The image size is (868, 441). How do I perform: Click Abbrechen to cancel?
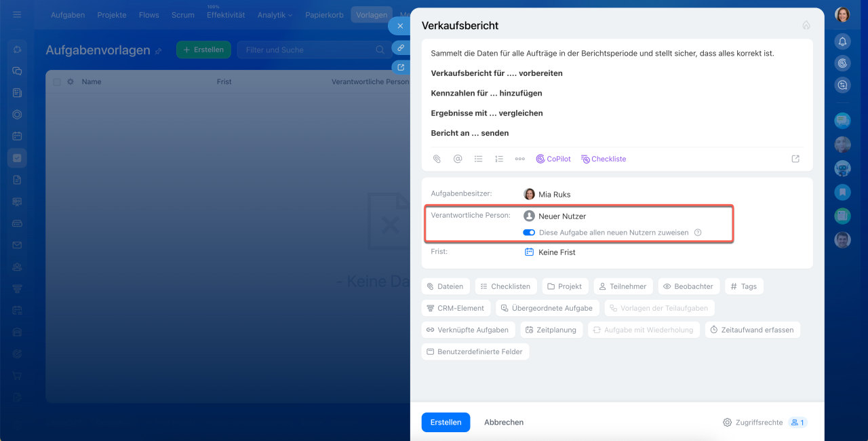504,422
